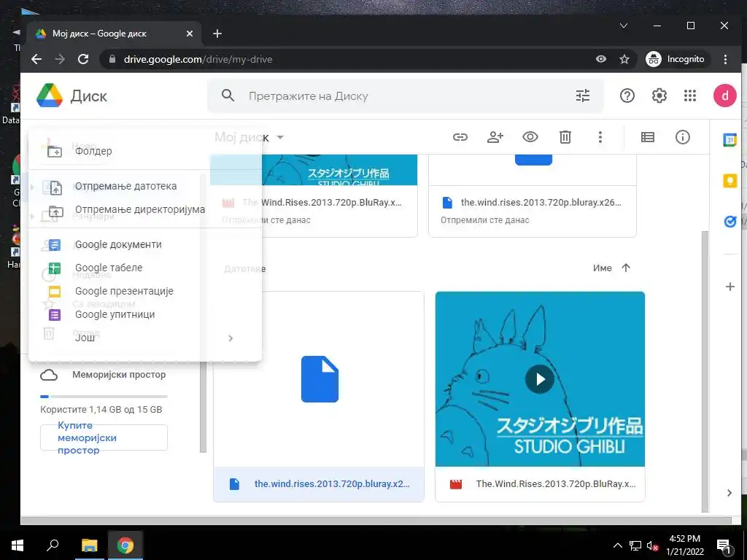Click the search magnifier icon in Drive

(x=228, y=96)
